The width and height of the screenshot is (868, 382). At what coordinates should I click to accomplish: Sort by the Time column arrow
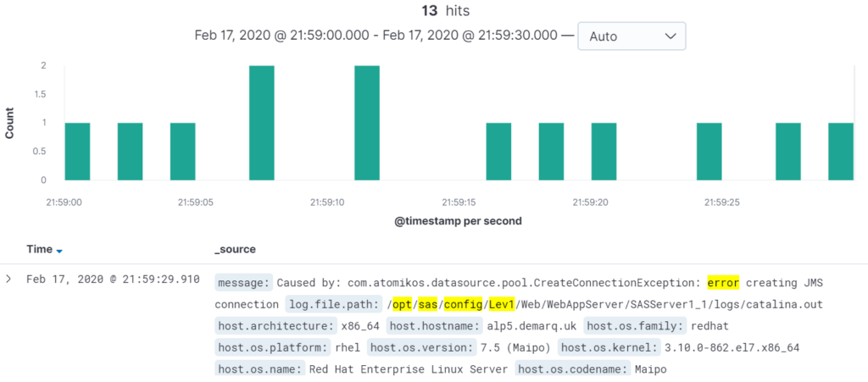tap(59, 251)
